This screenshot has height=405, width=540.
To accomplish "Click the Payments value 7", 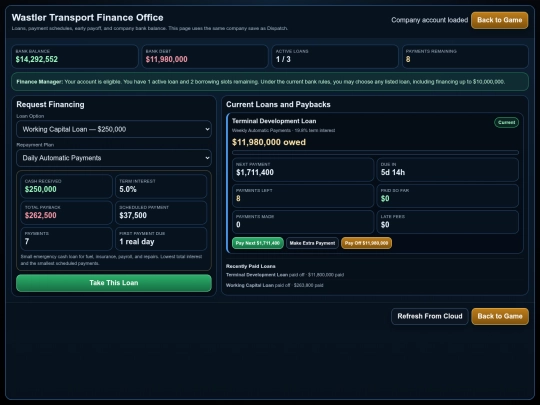I will (x=27, y=241).
